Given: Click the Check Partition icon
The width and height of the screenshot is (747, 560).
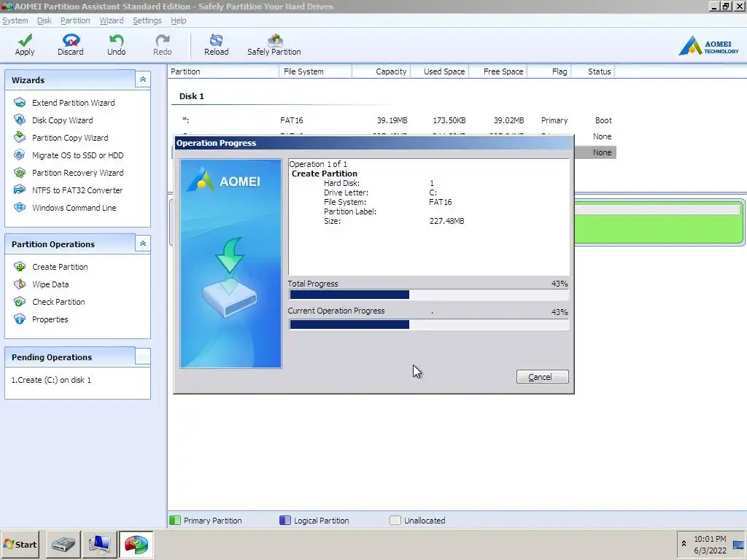Looking at the screenshot, I should point(20,302).
